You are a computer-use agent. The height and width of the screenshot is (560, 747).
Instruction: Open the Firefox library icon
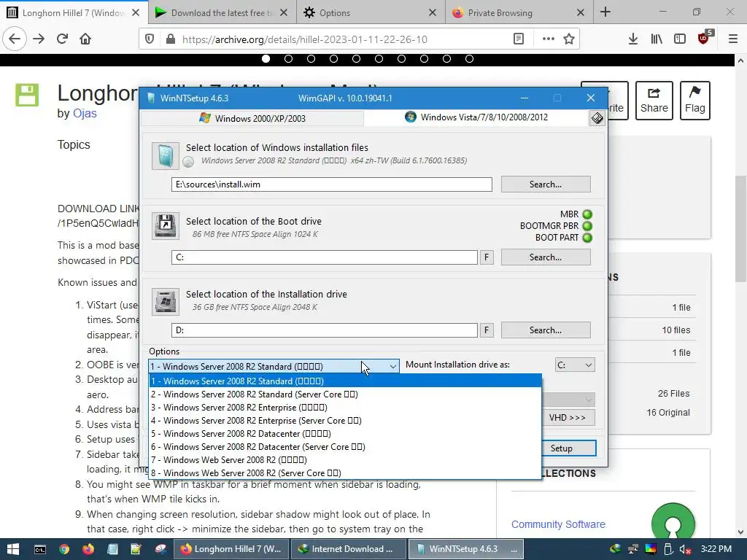pos(657,39)
